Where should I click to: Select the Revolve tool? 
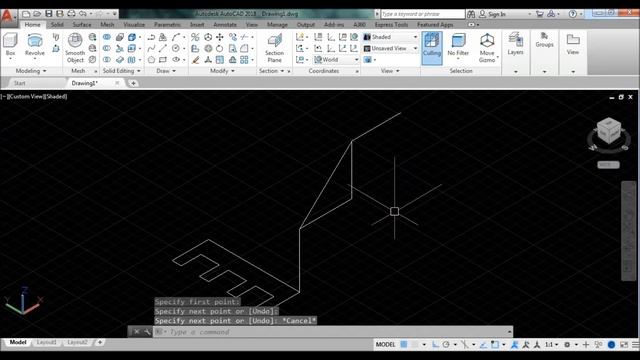pos(35,45)
